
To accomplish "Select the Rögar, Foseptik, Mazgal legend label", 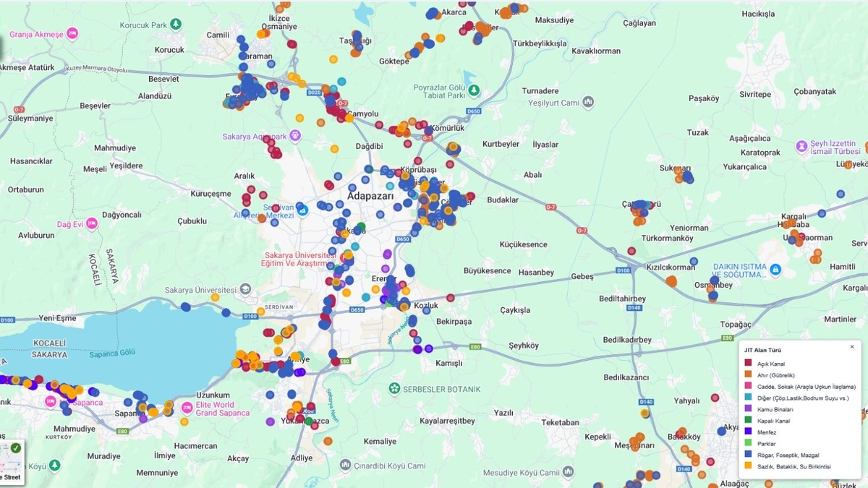I will 788,455.
